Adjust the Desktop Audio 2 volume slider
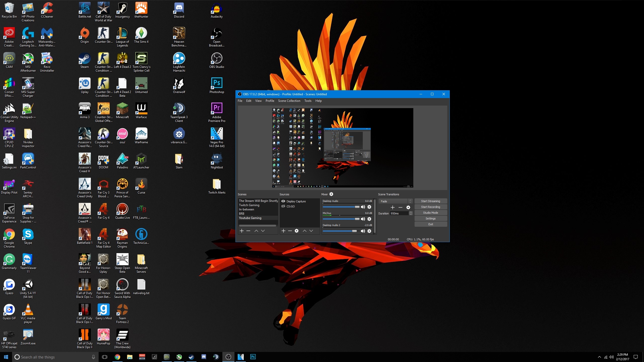Viewport: 644px width, 362px height. tap(354, 231)
